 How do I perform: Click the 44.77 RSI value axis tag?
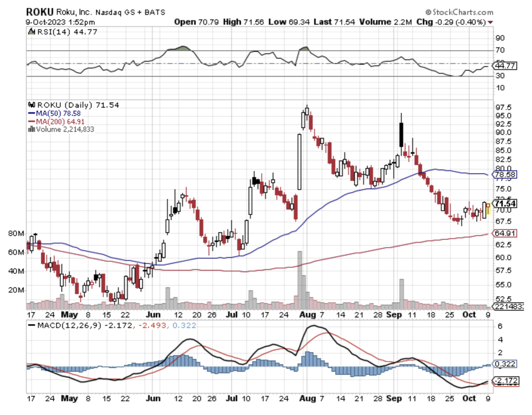[505, 66]
